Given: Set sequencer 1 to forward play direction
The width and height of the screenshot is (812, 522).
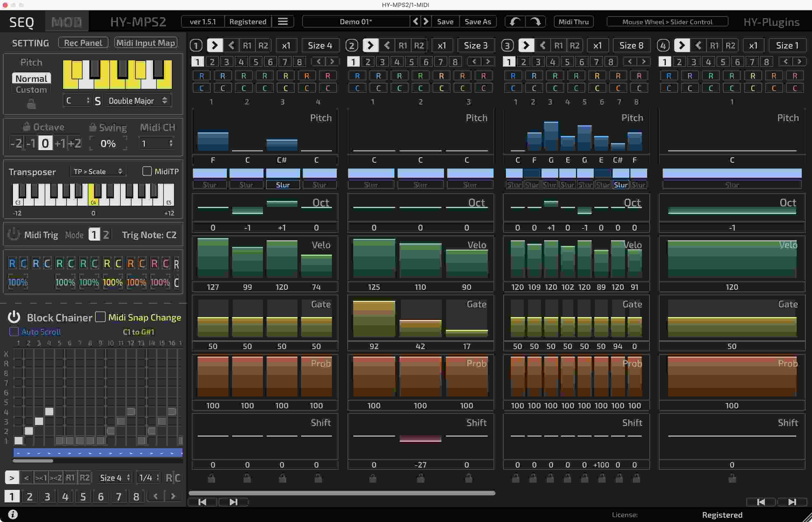Looking at the screenshot, I should click(214, 46).
